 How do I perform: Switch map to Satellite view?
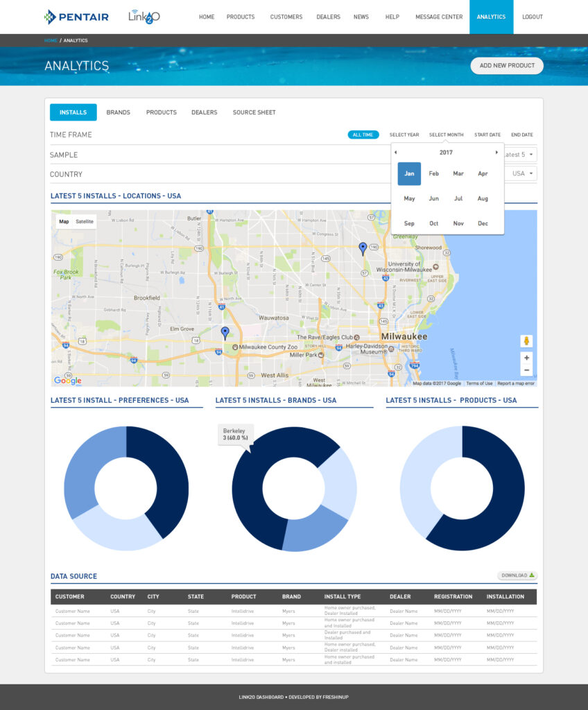point(85,222)
